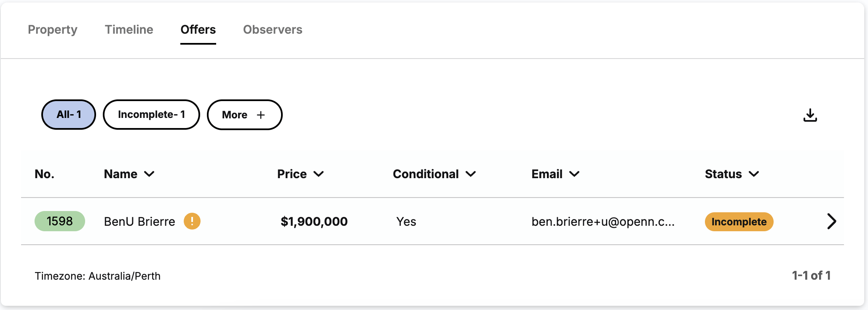Select the All- 1 filter pill
868x310 pixels.
69,114
